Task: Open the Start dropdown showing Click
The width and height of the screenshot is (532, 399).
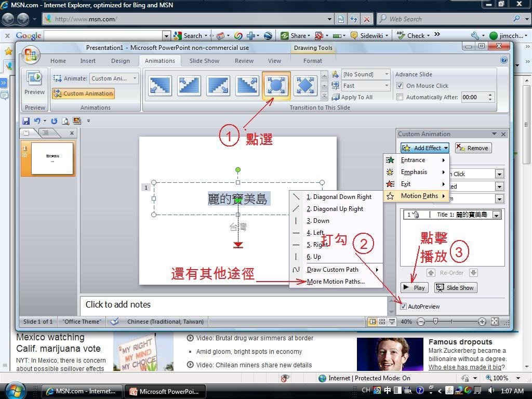Action: point(499,174)
